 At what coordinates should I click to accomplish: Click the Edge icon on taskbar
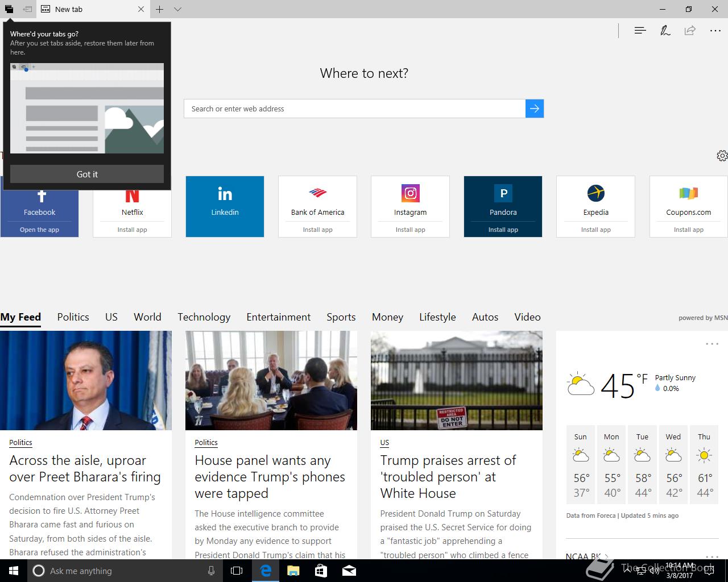[265, 571]
